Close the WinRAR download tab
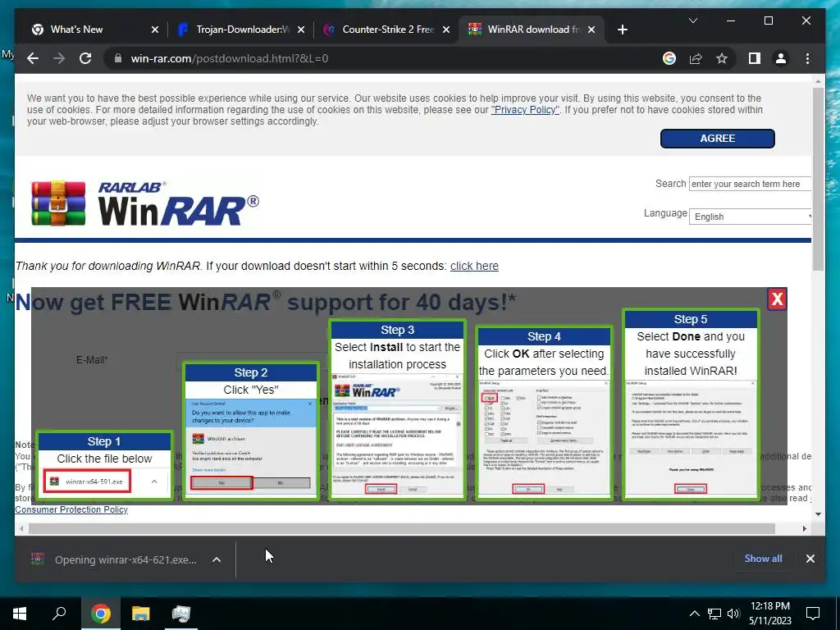The image size is (840, 630). (591, 30)
